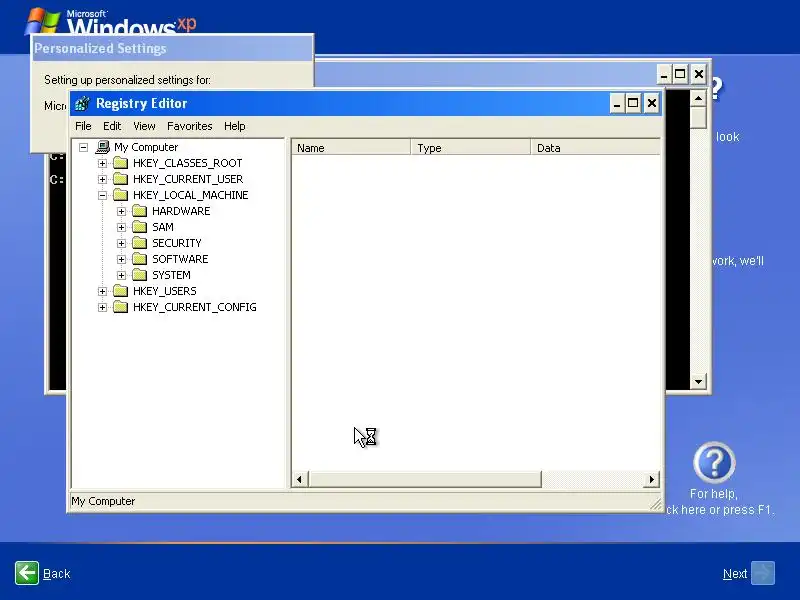This screenshot has height=600, width=800.
Task: Expand the SOFTWARE subkey
Action: [x=121, y=259]
